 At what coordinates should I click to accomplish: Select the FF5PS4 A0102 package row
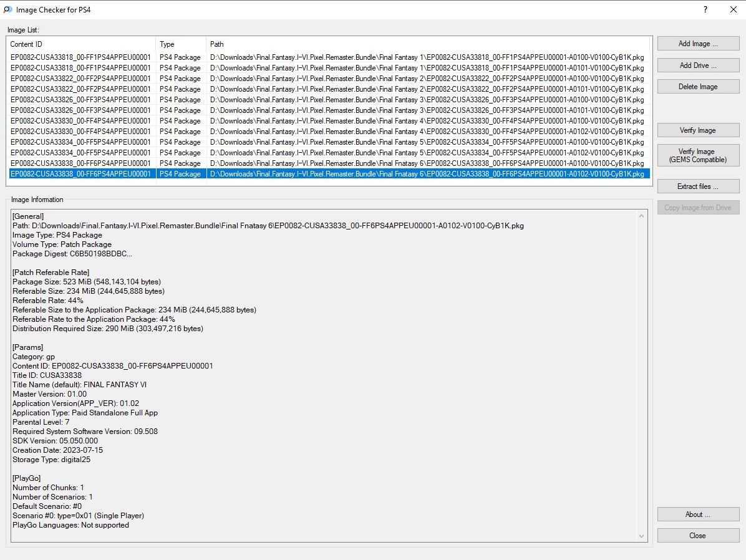click(x=329, y=153)
